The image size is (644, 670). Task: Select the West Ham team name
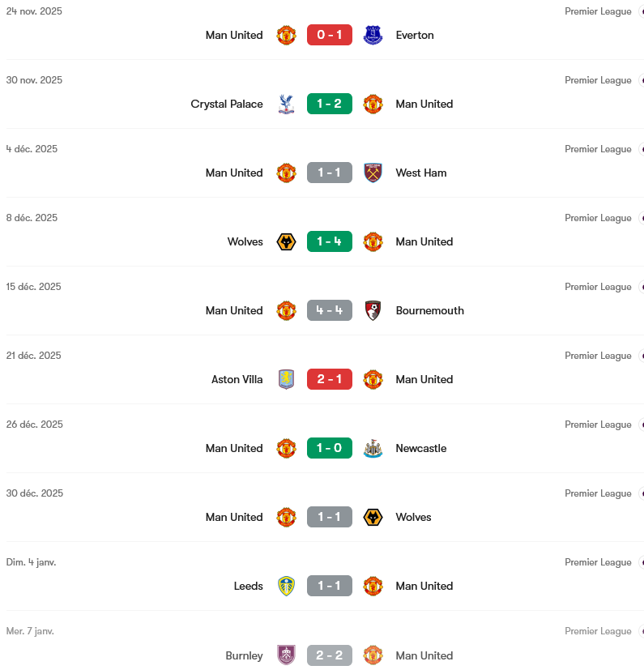pos(421,173)
